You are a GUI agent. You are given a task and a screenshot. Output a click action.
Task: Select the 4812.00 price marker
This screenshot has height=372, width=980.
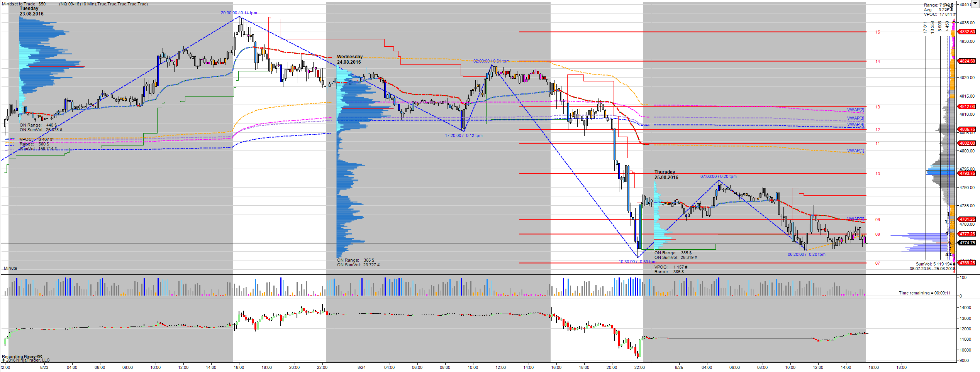click(x=967, y=107)
